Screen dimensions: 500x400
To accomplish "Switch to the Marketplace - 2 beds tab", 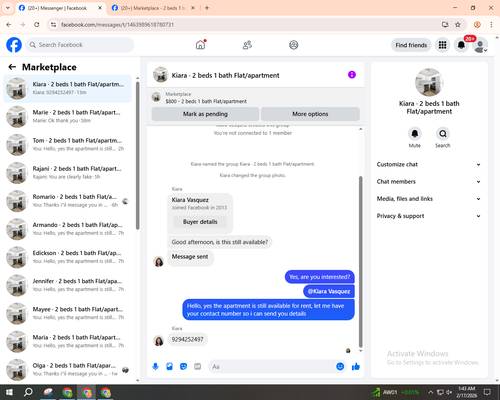I will click(x=153, y=8).
